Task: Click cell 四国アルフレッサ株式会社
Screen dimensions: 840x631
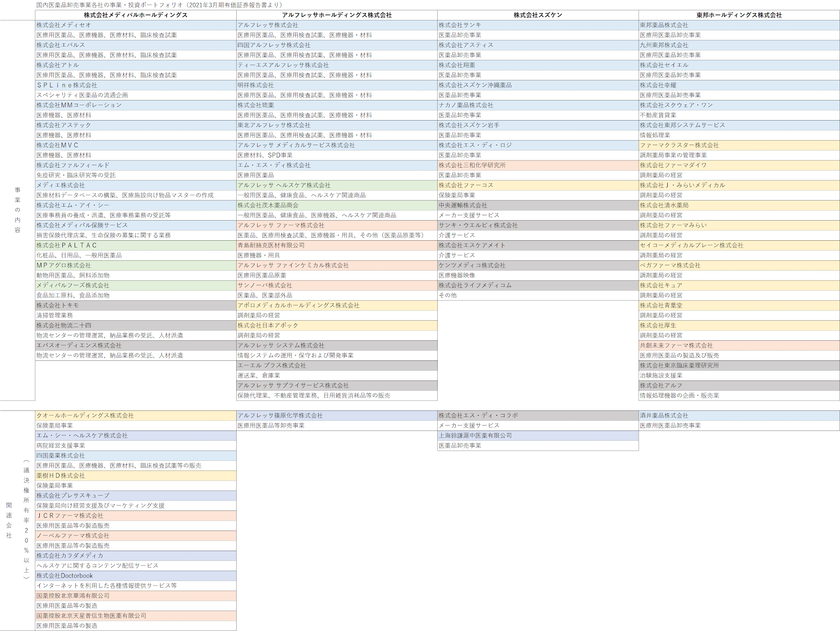Action: coord(337,45)
